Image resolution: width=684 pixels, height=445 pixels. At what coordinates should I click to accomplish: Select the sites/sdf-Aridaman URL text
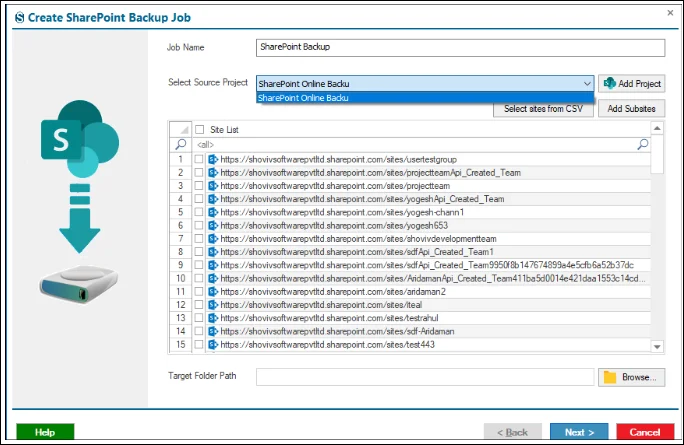pos(337,331)
